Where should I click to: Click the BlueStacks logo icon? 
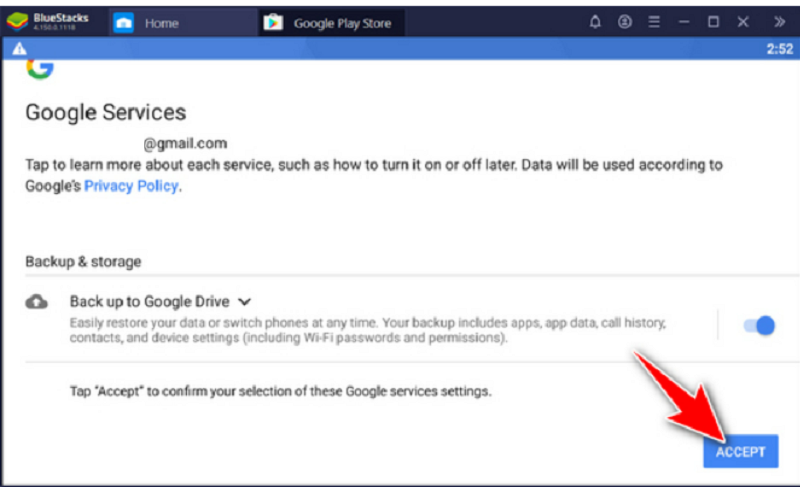point(18,22)
